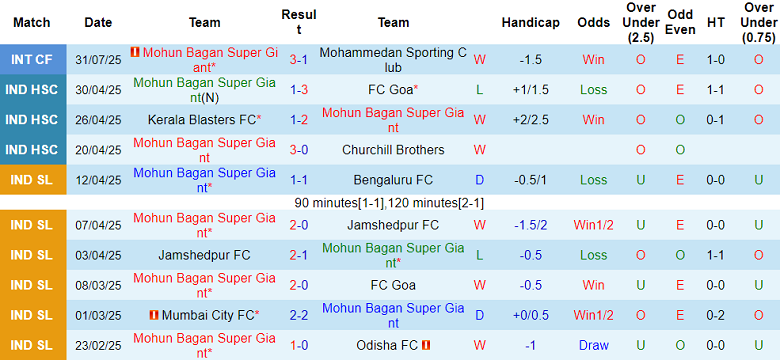Click the red card icon beside Mohun Bagan Super Giant

click(135, 52)
